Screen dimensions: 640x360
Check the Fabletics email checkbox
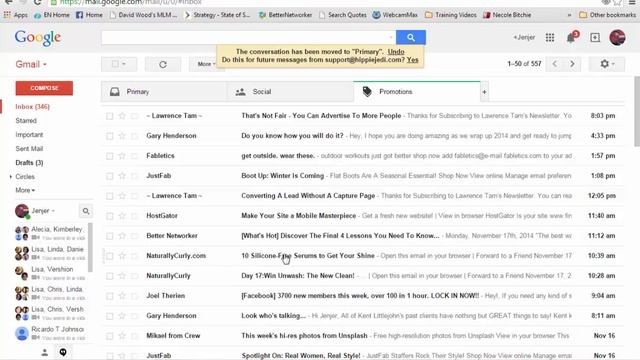click(x=109, y=156)
